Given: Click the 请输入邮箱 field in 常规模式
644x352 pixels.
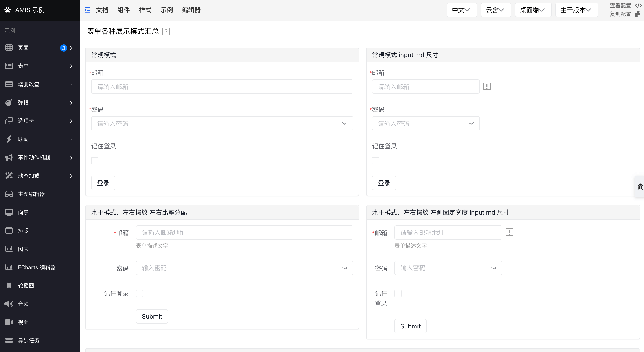Looking at the screenshot, I should tap(222, 87).
